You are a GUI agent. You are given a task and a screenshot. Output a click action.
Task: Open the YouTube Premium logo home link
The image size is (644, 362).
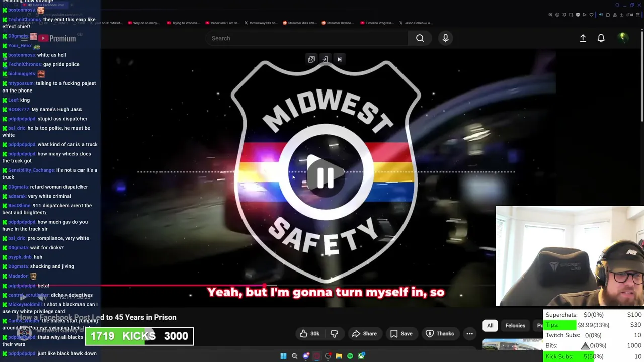pos(57,38)
